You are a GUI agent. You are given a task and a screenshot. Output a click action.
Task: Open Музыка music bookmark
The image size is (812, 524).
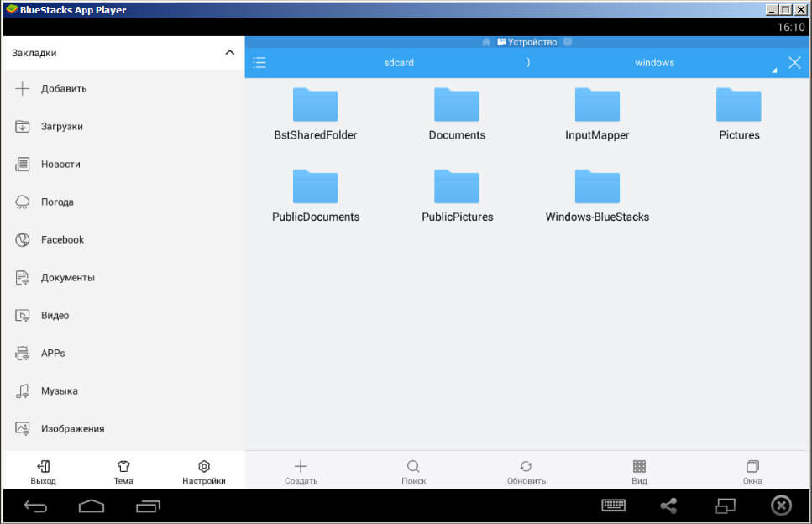point(123,391)
